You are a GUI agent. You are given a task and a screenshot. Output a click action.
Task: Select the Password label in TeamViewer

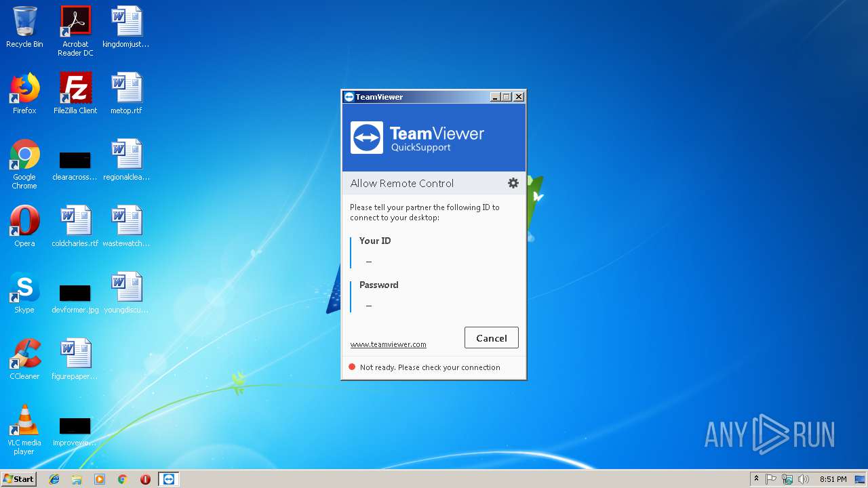378,285
